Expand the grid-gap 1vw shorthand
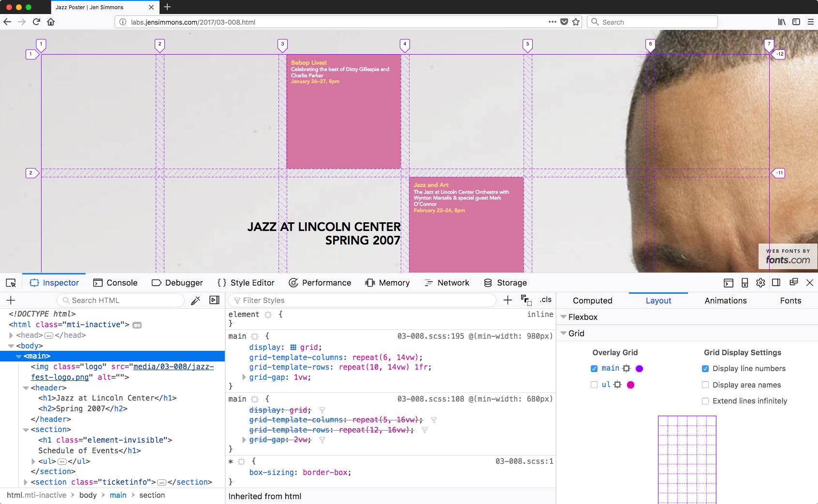818x504 pixels. [x=244, y=377]
